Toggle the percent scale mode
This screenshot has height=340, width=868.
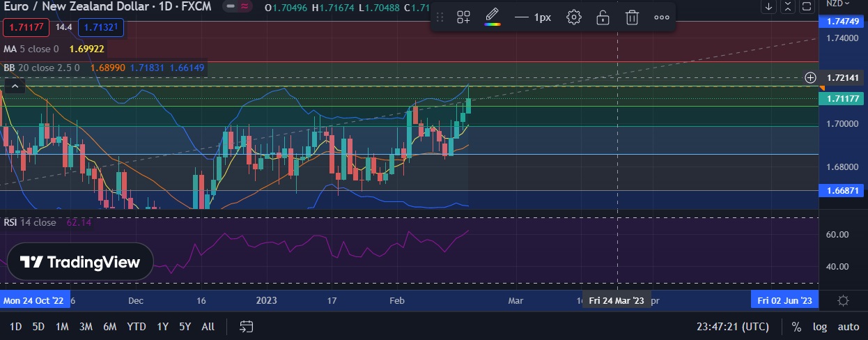[x=796, y=326]
